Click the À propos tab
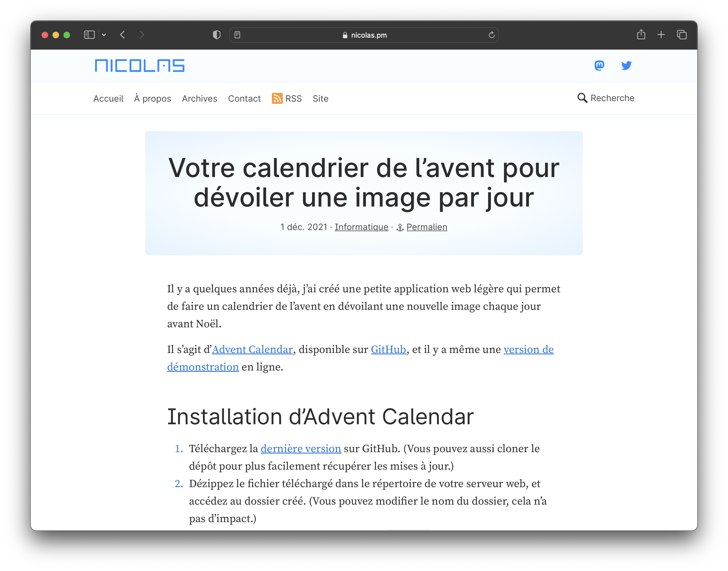Image resolution: width=728 pixels, height=571 pixels. 152,98
